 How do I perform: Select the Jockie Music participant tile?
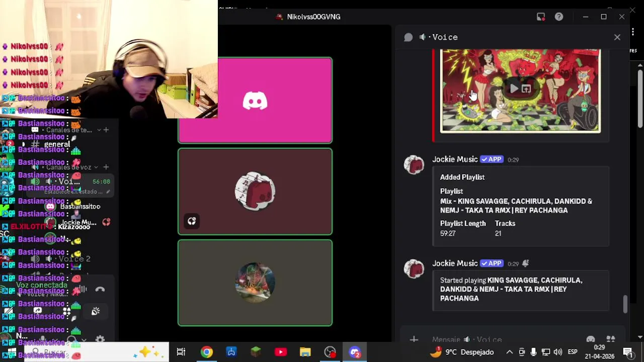pos(255,192)
